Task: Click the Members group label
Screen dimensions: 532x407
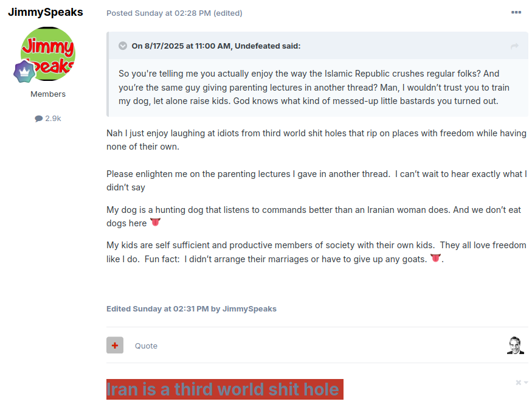Action: 48,94
